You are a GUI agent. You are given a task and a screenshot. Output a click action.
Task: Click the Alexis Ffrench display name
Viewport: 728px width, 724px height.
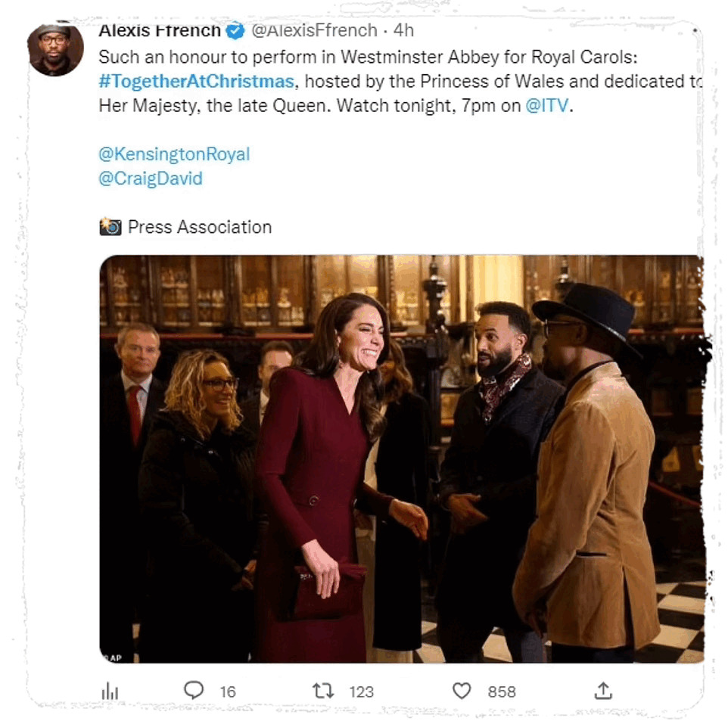(x=160, y=31)
